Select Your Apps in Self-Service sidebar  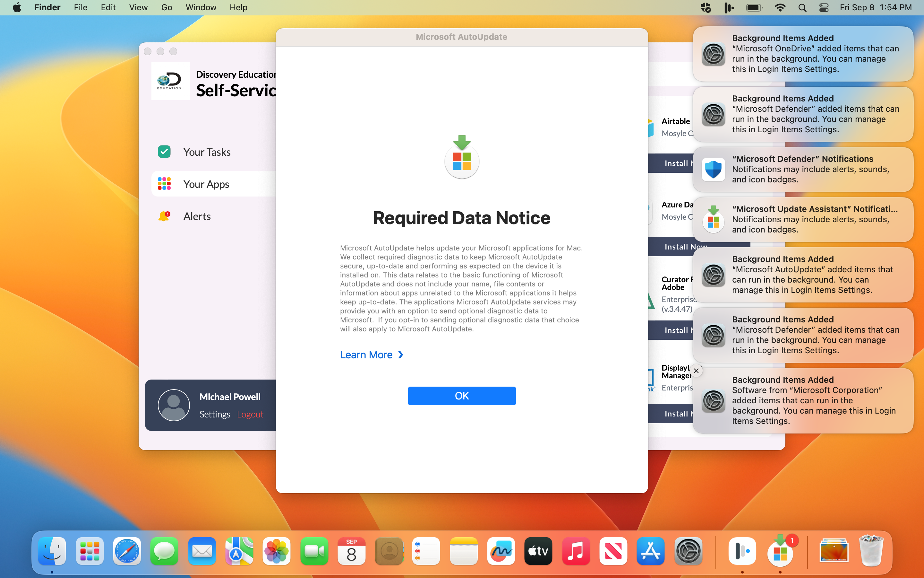pyautogui.click(x=213, y=184)
